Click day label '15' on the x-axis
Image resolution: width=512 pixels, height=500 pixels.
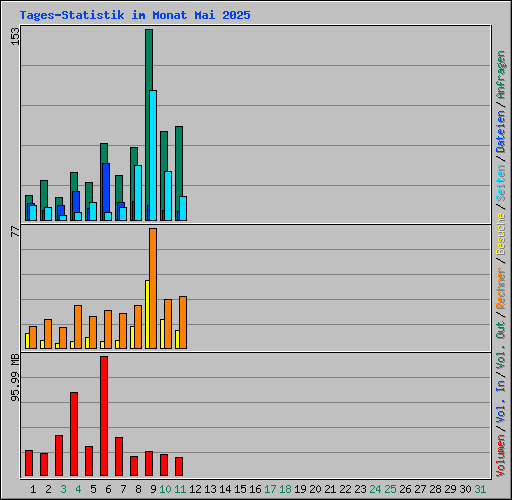coord(240,489)
